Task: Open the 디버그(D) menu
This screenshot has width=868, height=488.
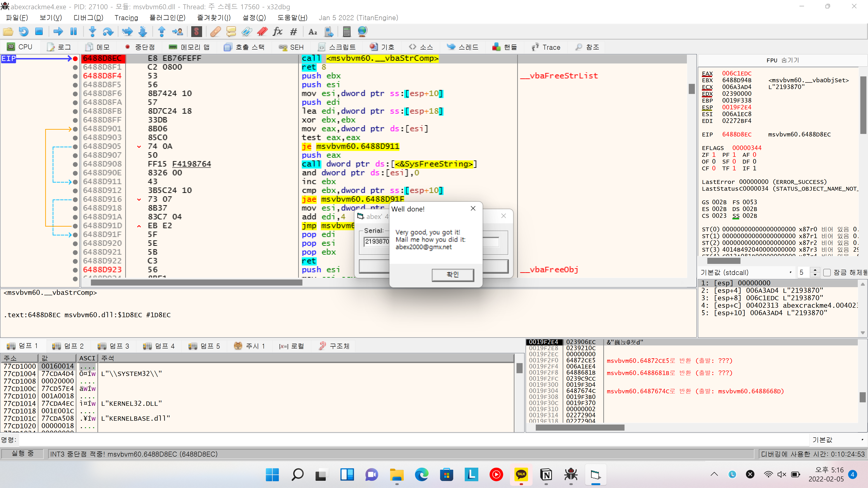Action: [88, 18]
